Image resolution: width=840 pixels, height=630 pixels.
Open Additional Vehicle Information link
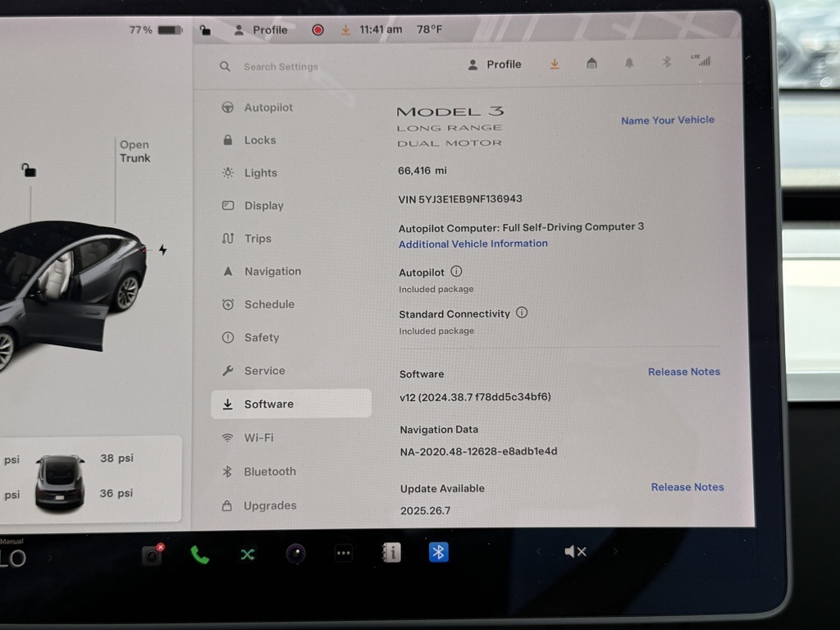473,244
